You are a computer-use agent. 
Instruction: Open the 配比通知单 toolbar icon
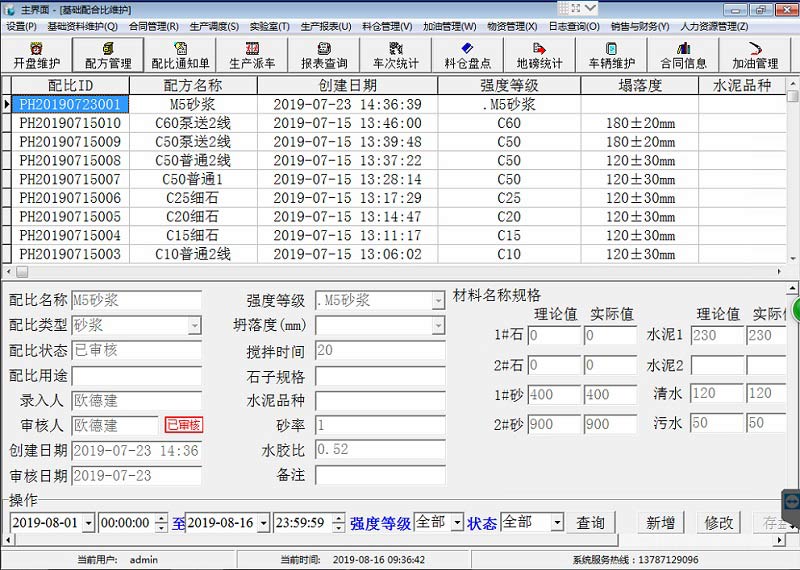pyautogui.click(x=180, y=55)
